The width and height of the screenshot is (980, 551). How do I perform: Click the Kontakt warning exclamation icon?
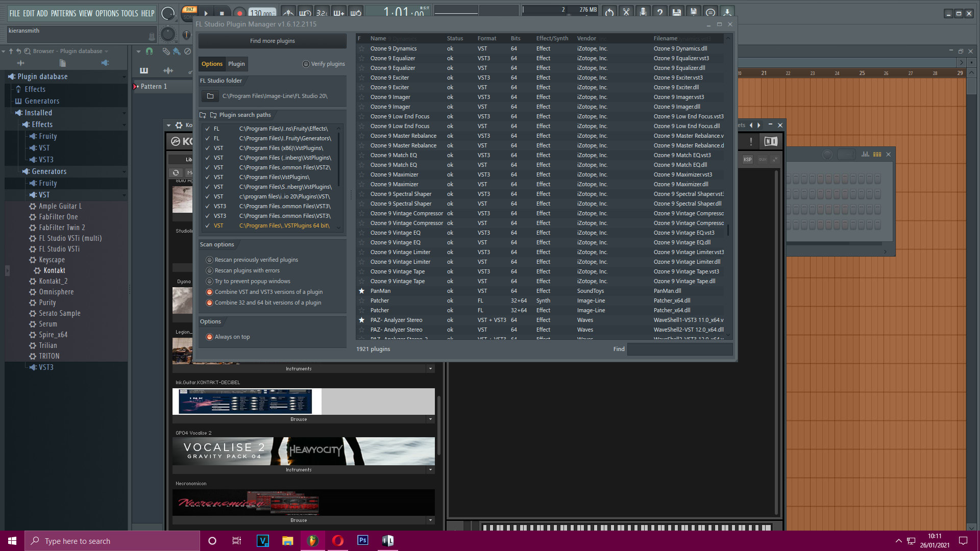[751, 141]
